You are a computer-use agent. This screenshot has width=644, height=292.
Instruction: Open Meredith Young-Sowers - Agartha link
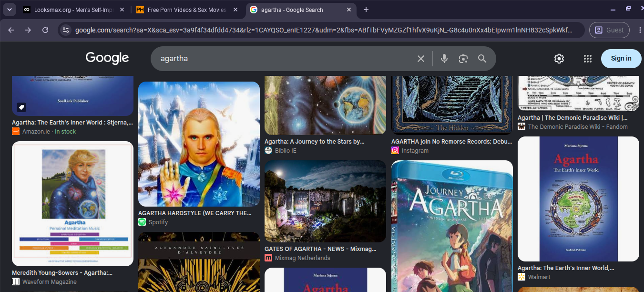click(x=62, y=273)
